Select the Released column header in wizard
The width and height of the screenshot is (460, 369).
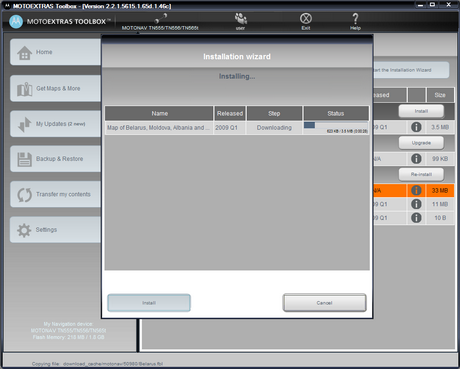230,113
